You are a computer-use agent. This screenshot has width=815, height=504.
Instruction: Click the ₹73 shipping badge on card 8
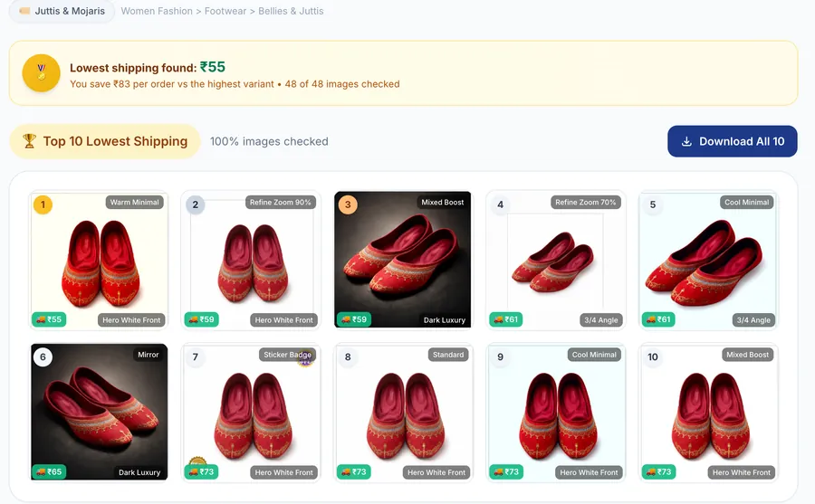click(x=354, y=471)
